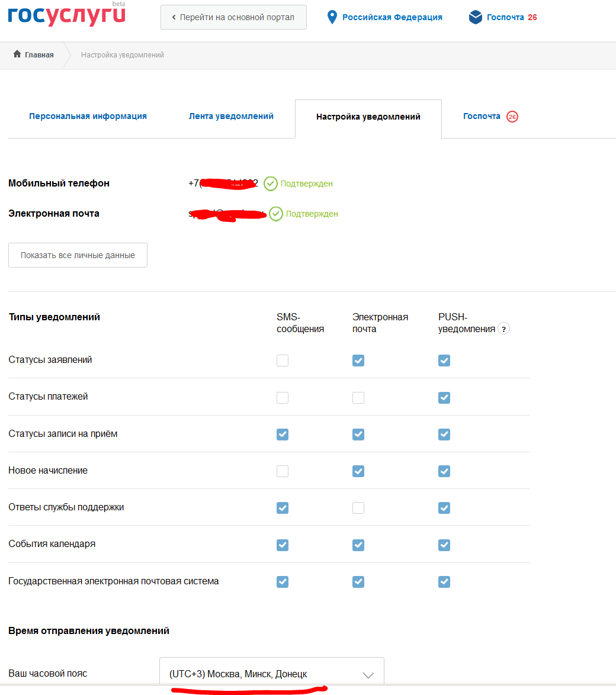Click the green phone confirmed checkmark icon
Viewport: 616px width, 695px height.
point(271,184)
